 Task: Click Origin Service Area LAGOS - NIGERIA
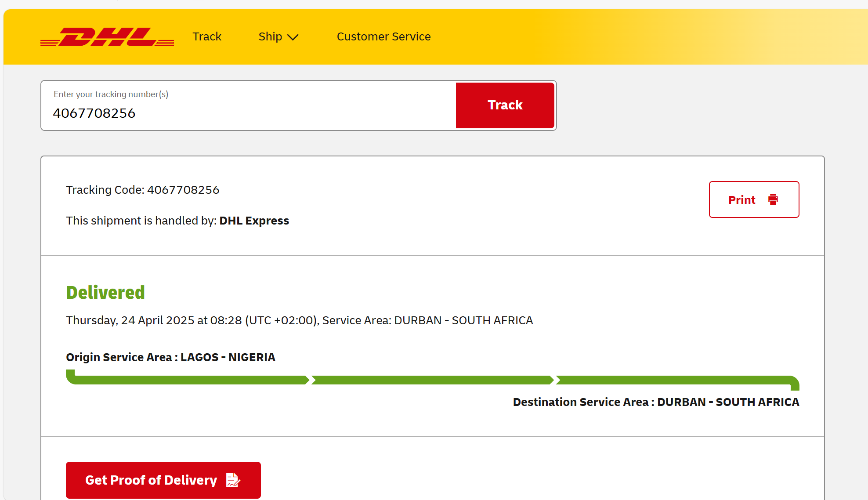coord(171,357)
